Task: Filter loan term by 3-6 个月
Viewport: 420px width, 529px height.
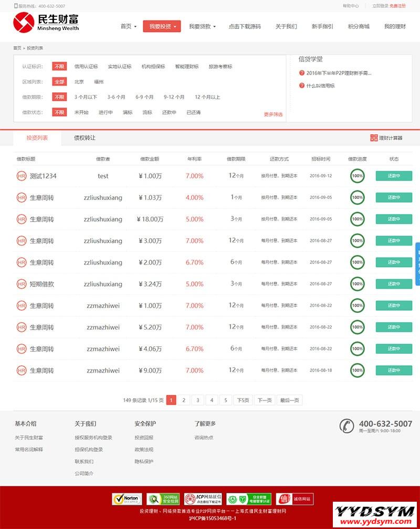Action: coord(116,97)
